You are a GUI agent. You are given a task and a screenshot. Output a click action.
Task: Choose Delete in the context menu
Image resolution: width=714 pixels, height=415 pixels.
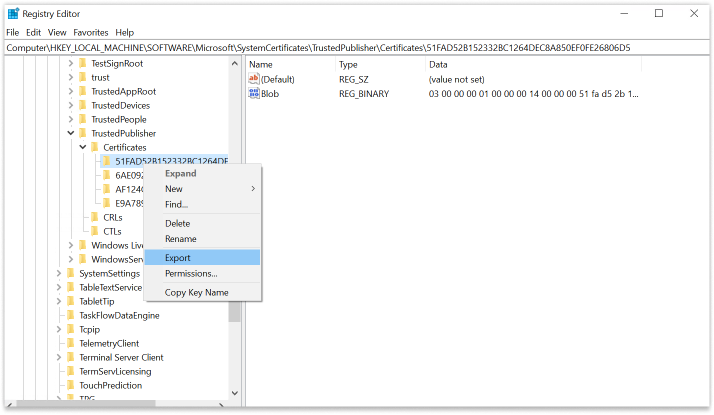pos(202,223)
